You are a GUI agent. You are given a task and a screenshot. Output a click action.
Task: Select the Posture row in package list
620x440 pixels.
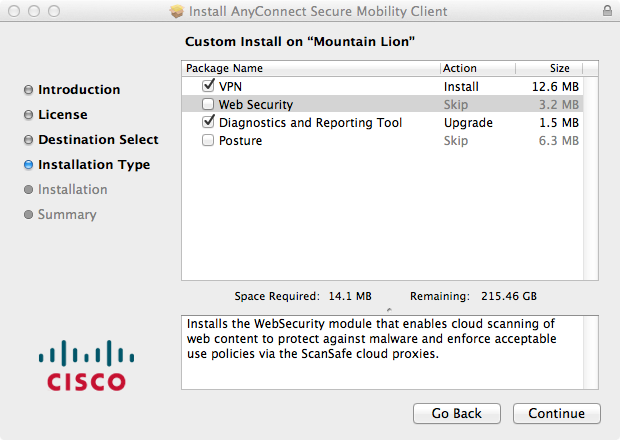click(382, 140)
